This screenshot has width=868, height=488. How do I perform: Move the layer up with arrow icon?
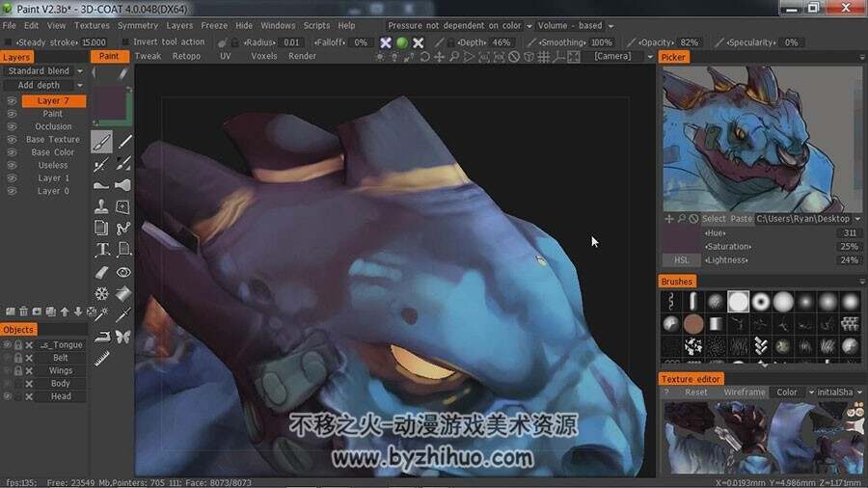coord(65,312)
